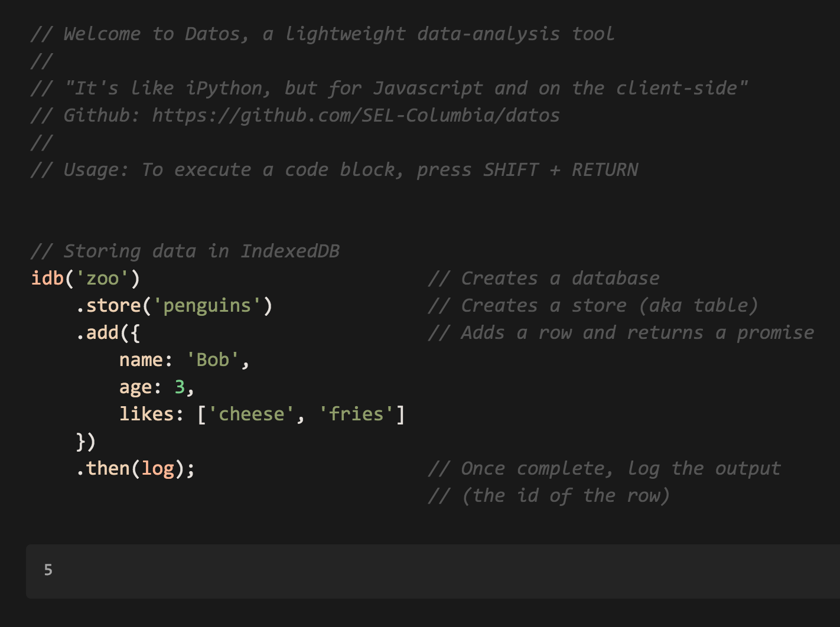
Task: Click the 'Creates a database' comment
Action: (x=543, y=278)
